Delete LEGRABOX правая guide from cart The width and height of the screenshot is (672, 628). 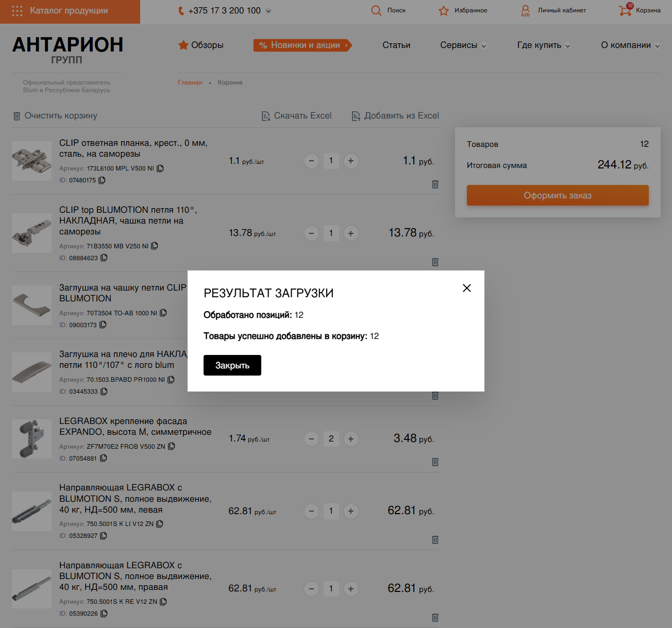[x=435, y=618]
